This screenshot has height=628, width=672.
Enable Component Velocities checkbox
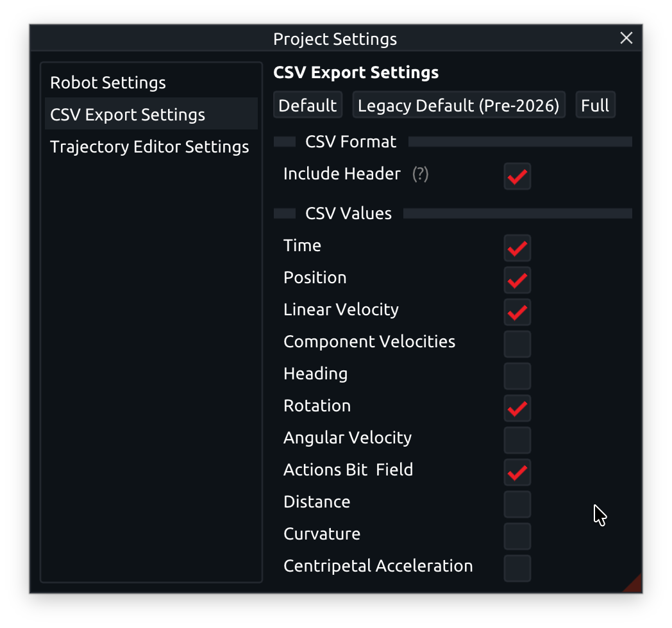pyautogui.click(x=517, y=344)
